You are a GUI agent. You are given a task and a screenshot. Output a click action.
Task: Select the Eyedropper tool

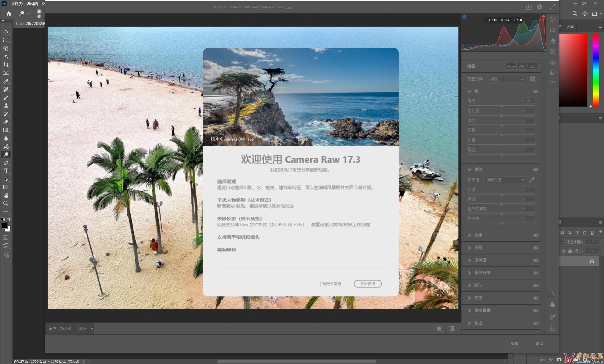(x=6, y=81)
